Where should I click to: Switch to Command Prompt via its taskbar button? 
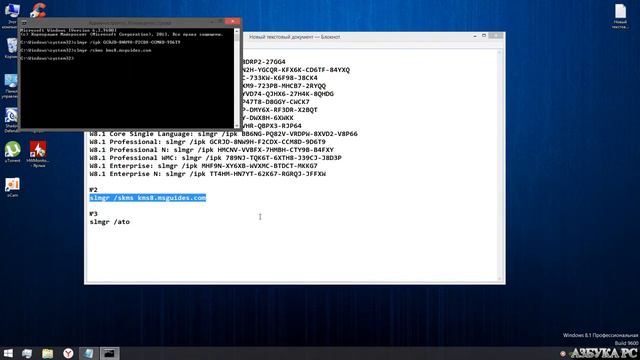tap(109, 353)
